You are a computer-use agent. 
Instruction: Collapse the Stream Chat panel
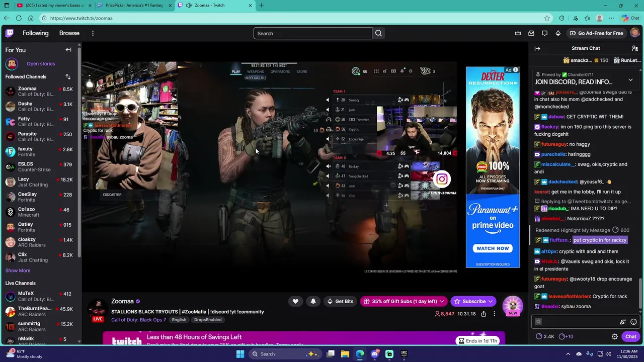537,48
